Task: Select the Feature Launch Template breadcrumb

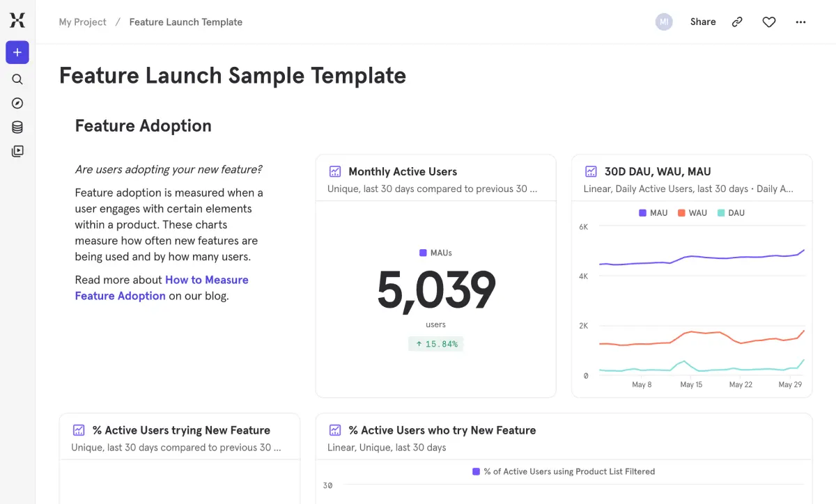Action: (185, 22)
